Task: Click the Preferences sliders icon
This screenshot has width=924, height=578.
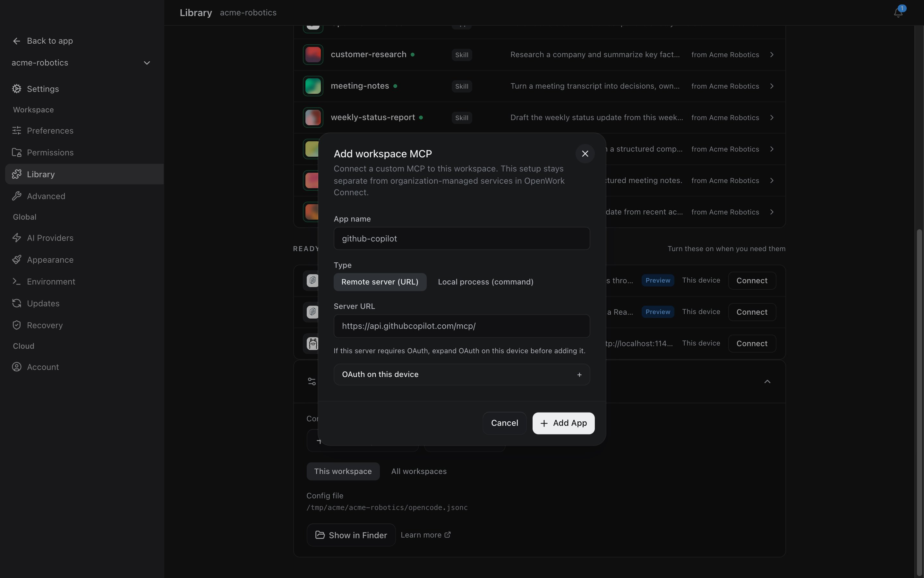Action: click(x=16, y=131)
